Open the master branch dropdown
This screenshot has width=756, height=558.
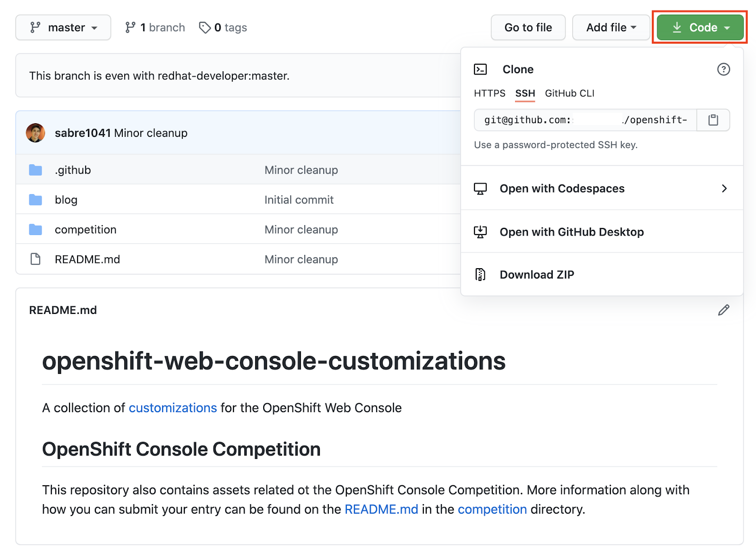[x=63, y=27]
